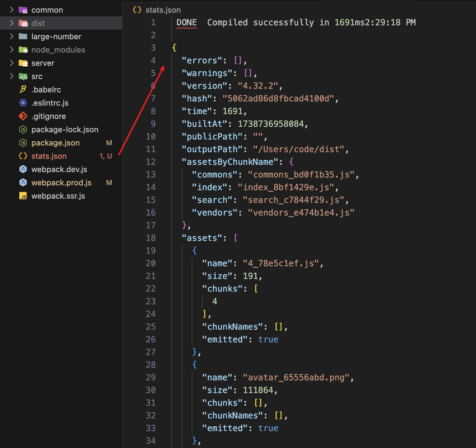Click the size value 111864
The width and height of the screenshot is (476, 448).
(258, 390)
